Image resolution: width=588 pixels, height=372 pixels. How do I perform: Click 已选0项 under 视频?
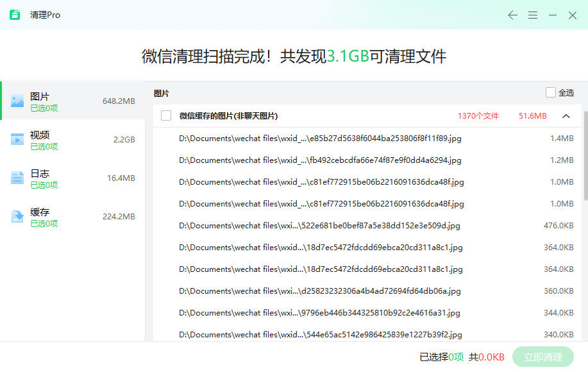pyautogui.click(x=44, y=147)
